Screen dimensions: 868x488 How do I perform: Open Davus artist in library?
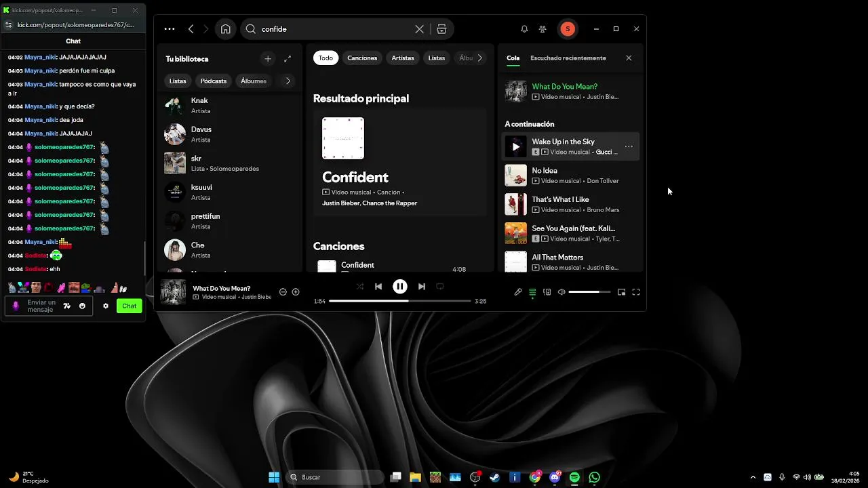[231, 134]
